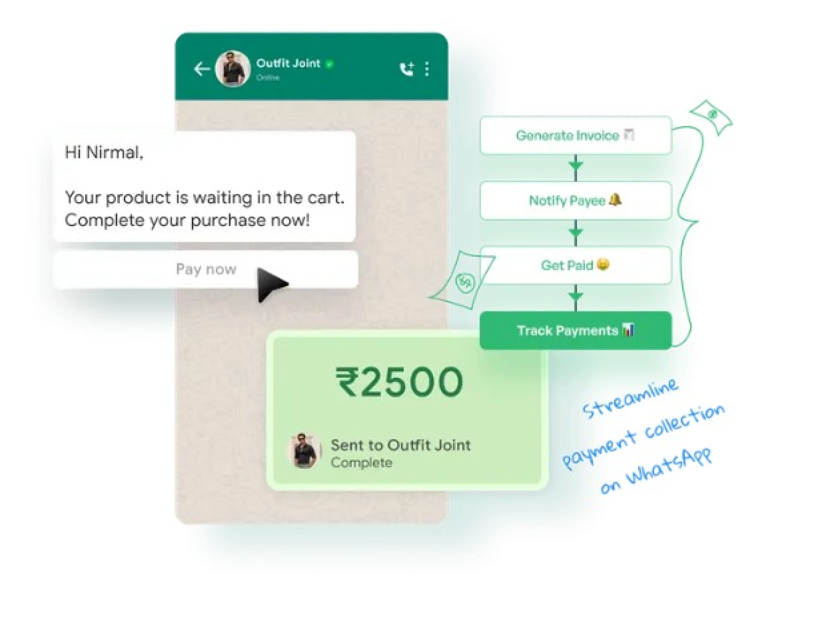Tap the Pay now button
This screenshot has width=840, height=626.
tap(205, 269)
